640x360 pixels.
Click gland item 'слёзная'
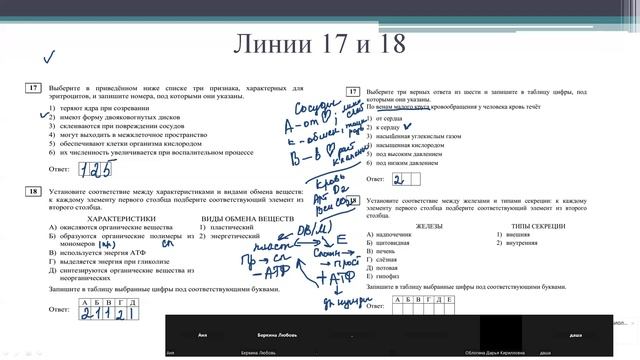tap(386, 260)
